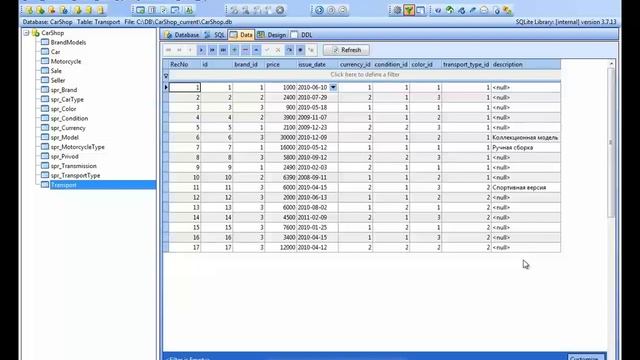Save bookmark with the dot icon
Viewport: 640px width, 360px height.
pos(300,50)
